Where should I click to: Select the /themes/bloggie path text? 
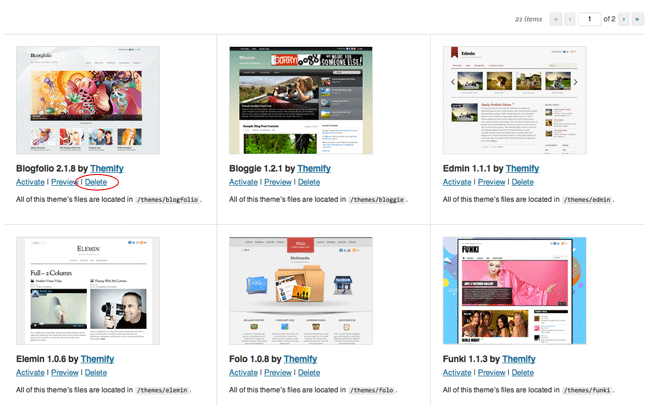click(x=377, y=199)
